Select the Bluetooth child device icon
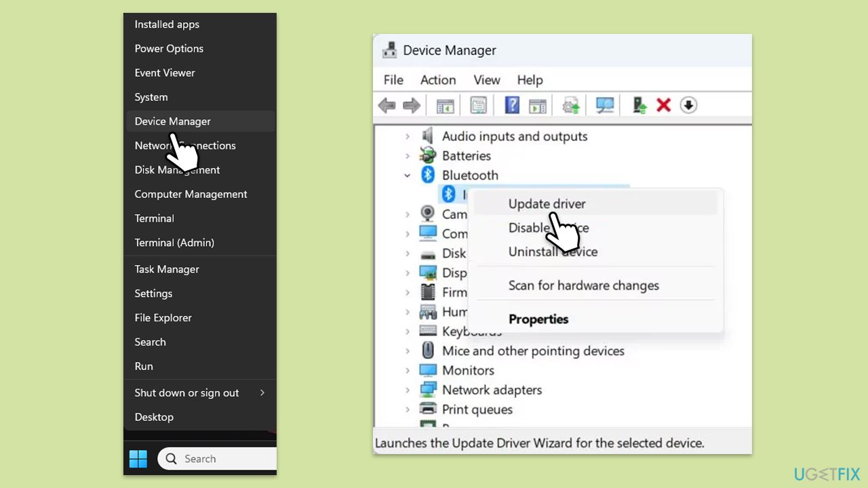 pyautogui.click(x=448, y=195)
